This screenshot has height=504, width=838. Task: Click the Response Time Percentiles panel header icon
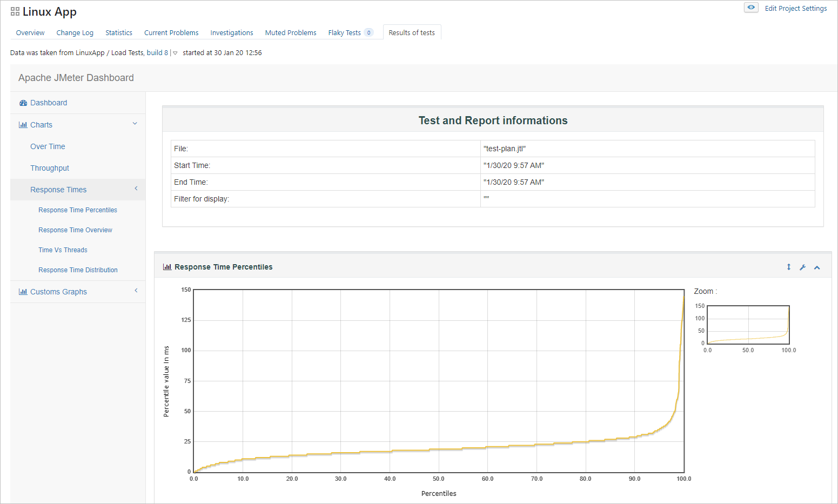pos(167,266)
